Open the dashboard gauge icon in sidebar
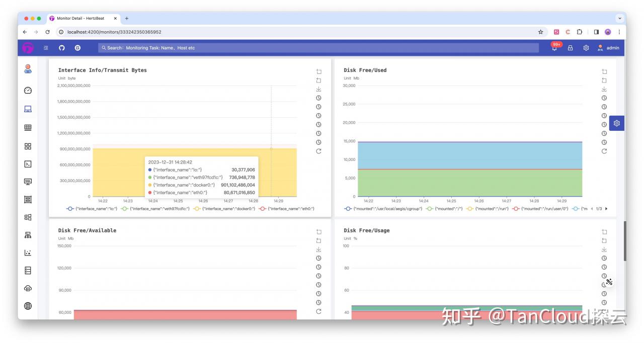This screenshot has height=343, width=644. [x=28, y=91]
